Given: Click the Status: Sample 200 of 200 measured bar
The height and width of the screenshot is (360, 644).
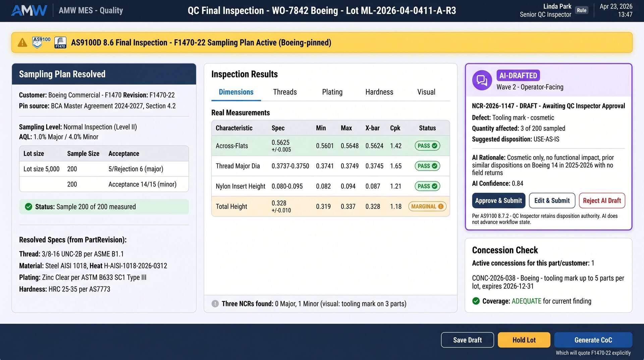Looking at the screenshot, I should [x=104, y=207].
